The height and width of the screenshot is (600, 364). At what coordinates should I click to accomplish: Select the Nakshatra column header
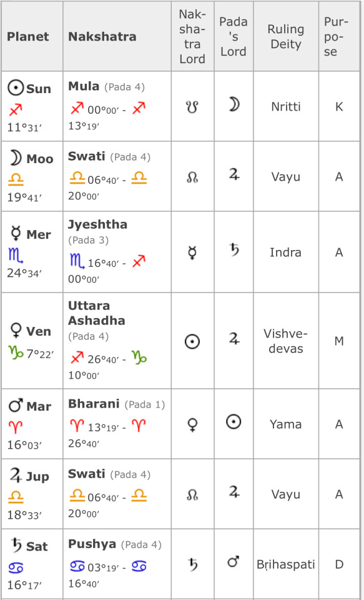pos(102,37)
